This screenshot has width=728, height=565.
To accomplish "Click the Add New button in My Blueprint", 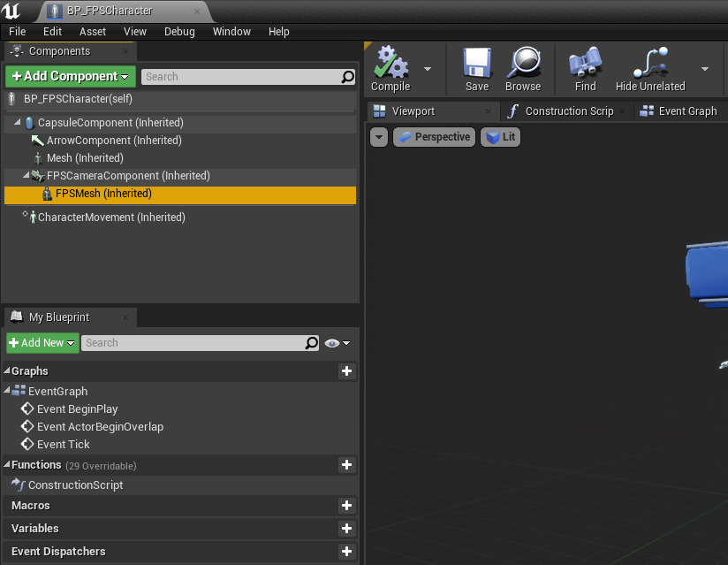I will click(x=41, y=342).
